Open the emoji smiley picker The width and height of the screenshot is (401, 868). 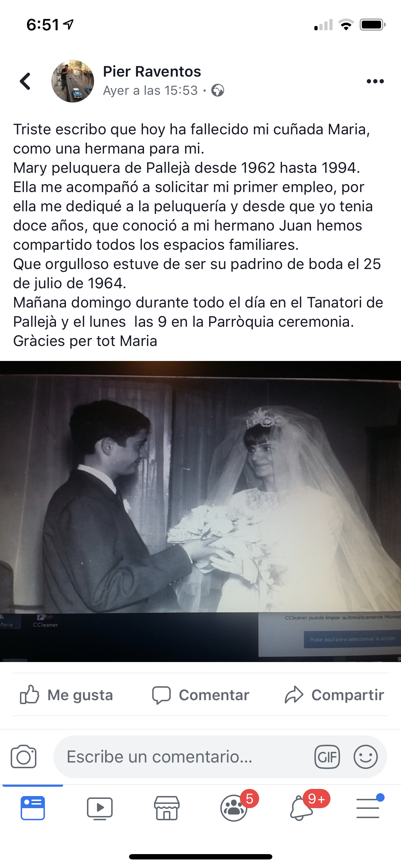coord(365,756)
